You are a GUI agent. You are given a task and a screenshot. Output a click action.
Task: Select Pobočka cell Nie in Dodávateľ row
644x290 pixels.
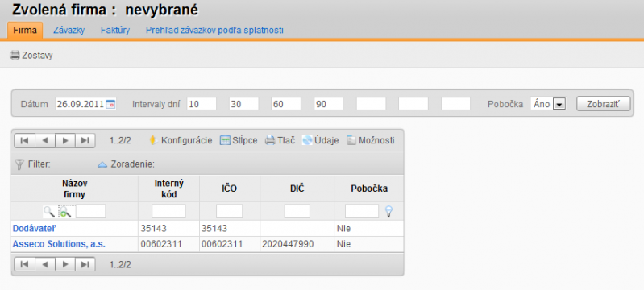pyautogui.click(x=369, y=229)
